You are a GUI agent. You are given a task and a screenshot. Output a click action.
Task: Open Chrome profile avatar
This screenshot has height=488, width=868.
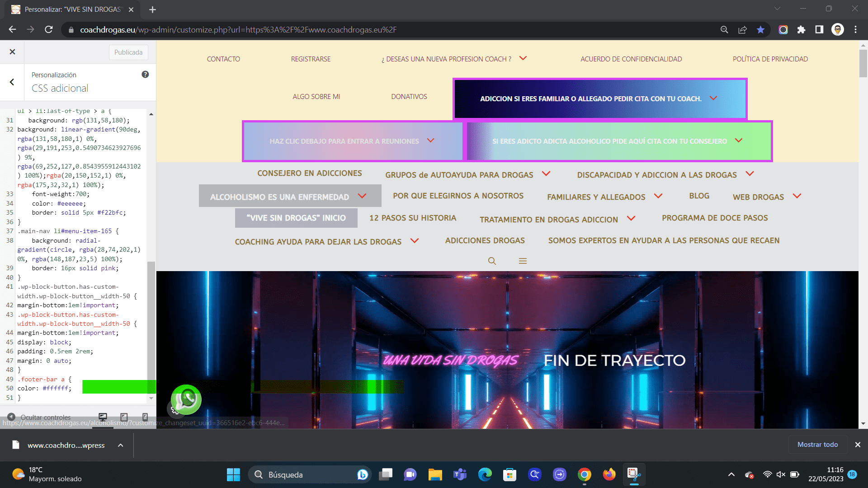click(x=838, y=30)
